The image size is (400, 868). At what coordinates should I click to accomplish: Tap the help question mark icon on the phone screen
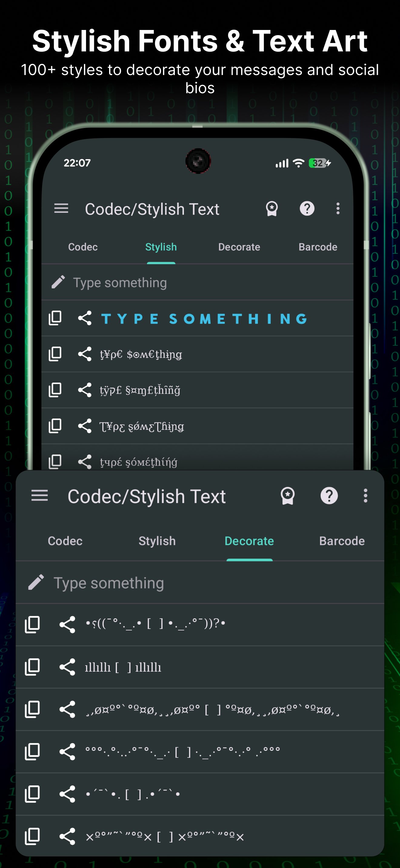coord(307,209)
